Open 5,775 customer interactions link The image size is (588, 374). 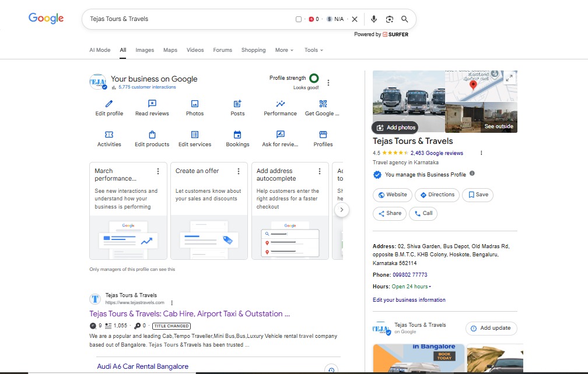click(x=147, y=87)
